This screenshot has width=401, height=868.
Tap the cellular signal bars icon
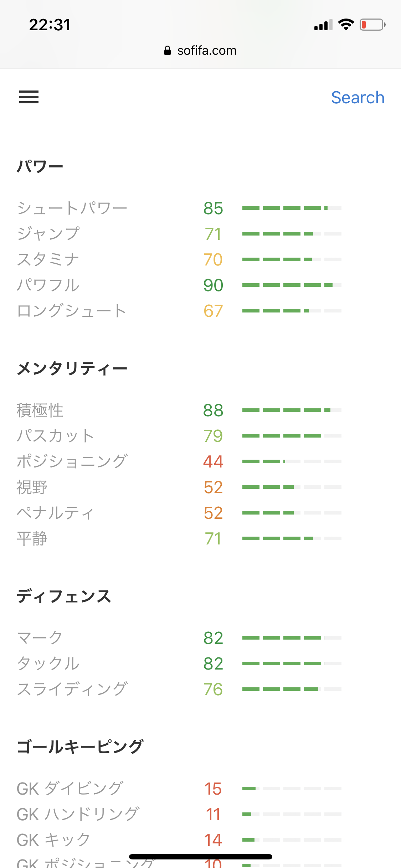click(323, 25)
